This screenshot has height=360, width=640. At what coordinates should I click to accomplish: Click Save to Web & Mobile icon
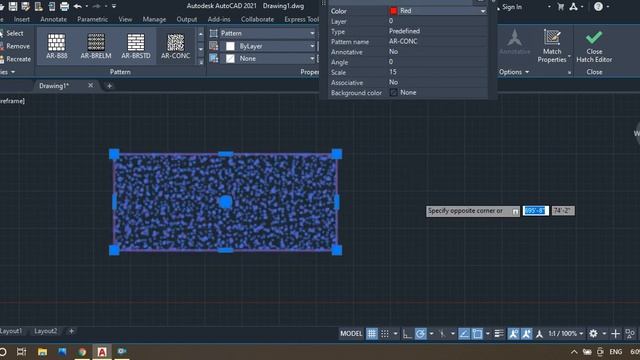pos(52,6)
